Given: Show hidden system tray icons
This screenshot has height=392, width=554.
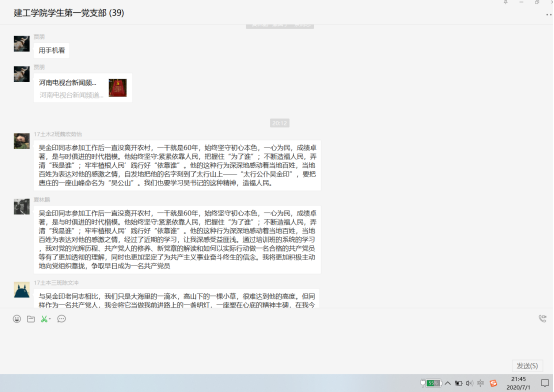Looking at the screenshot, I should coord(448,383).
